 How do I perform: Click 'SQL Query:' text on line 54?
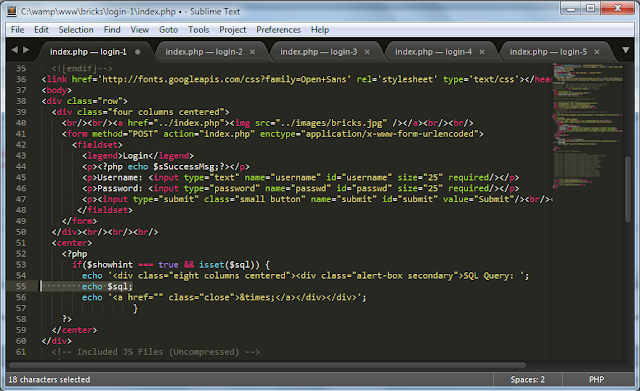pos(489,275)
